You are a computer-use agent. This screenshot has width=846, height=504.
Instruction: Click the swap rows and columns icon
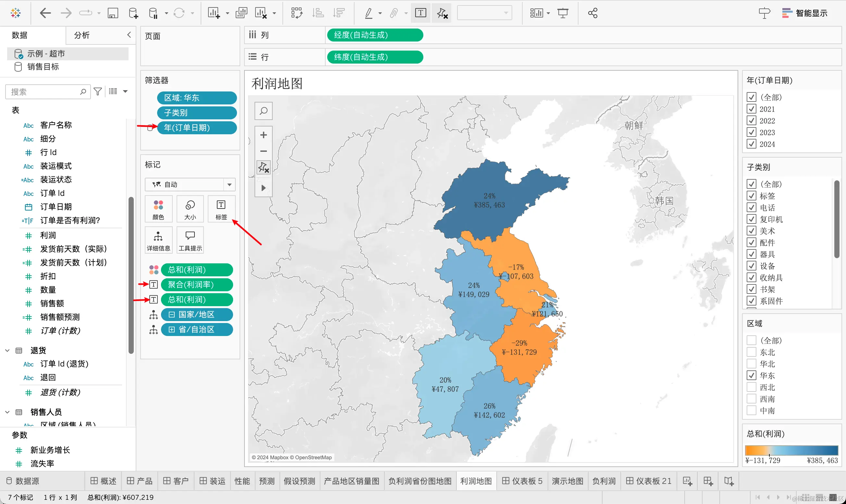coord(296,13)
